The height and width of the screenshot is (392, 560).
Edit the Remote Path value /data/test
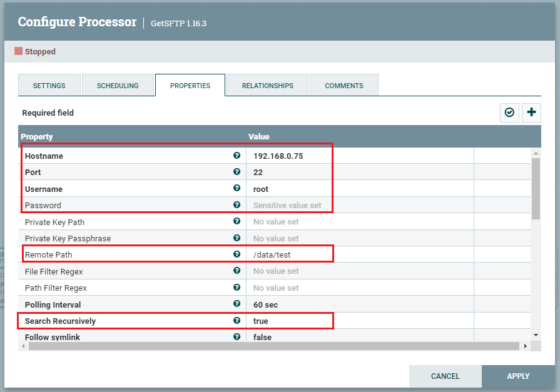(360, 254)
